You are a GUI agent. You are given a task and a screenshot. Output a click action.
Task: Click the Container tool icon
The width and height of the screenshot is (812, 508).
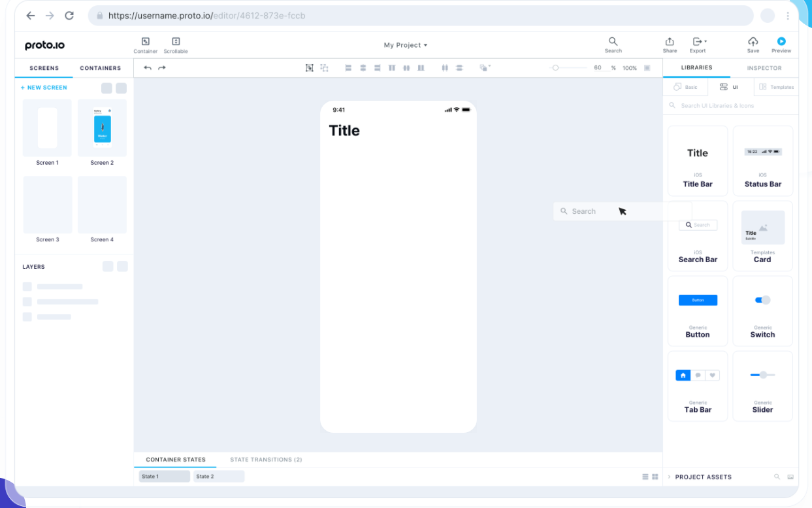click(146, 41)
